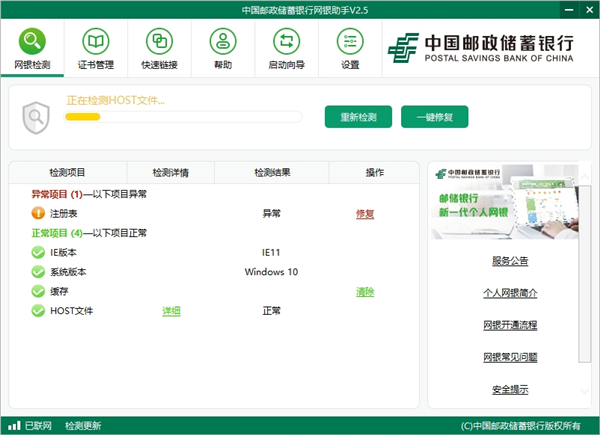Click the 清除 link for 缓存
This screenshot has height=435, width=600.
[365, 292]
